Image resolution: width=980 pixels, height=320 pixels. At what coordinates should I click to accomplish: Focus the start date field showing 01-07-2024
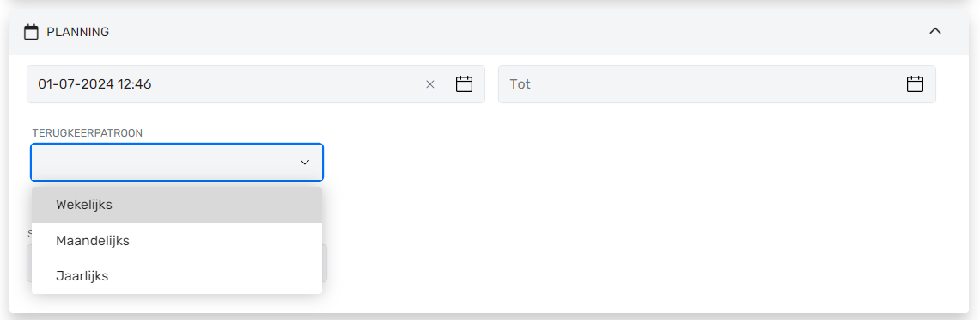pyautogui.click(x=256, y=84)
